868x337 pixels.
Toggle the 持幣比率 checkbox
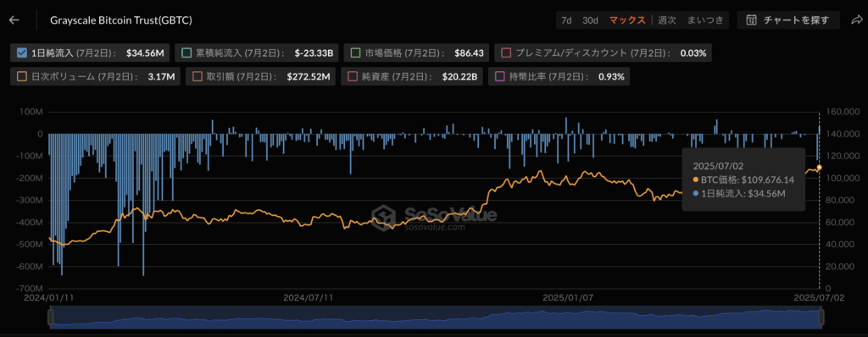click(500, 77)
